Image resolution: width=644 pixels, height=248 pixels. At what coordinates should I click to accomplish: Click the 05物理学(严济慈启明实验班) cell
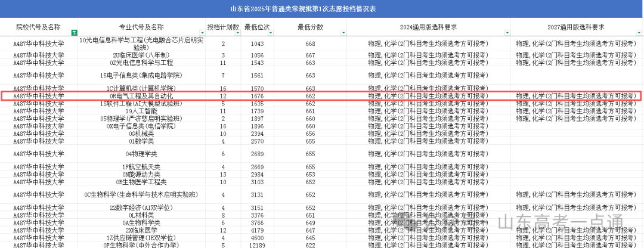coord(141,119)
